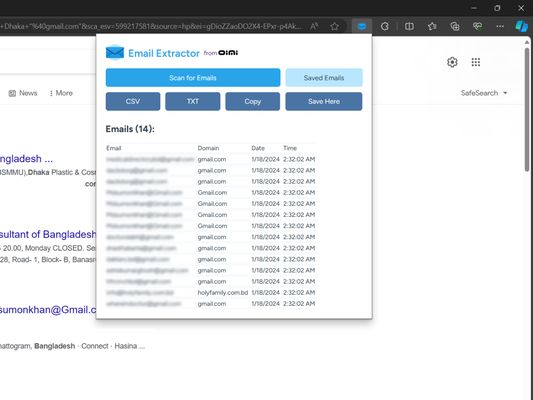Screen dimensions: 533x400
Task: Click the Save Here button
Action: click(x=324, y=101)
